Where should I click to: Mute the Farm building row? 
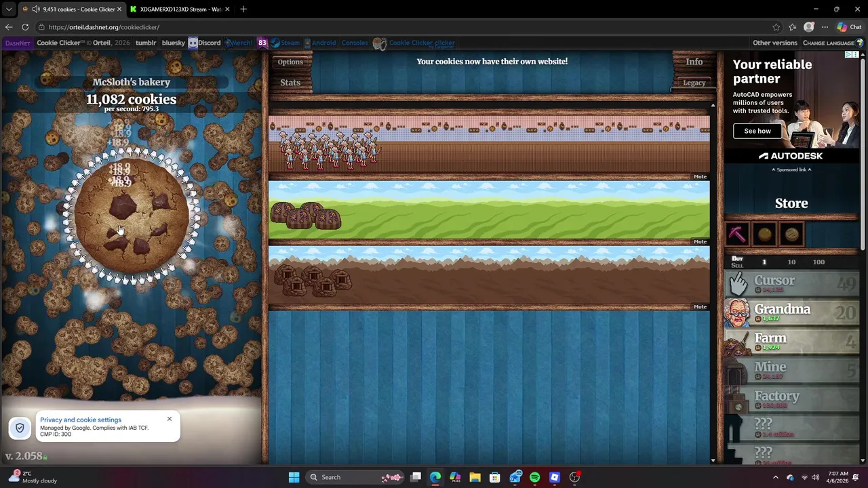[700, 242]
